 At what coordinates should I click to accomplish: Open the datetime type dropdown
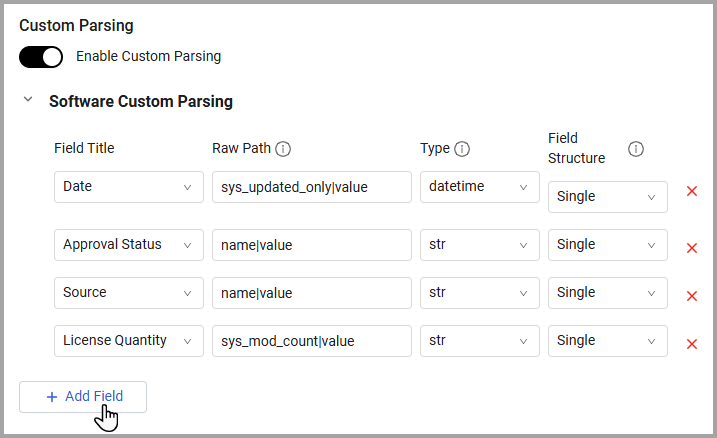(479, 187)
